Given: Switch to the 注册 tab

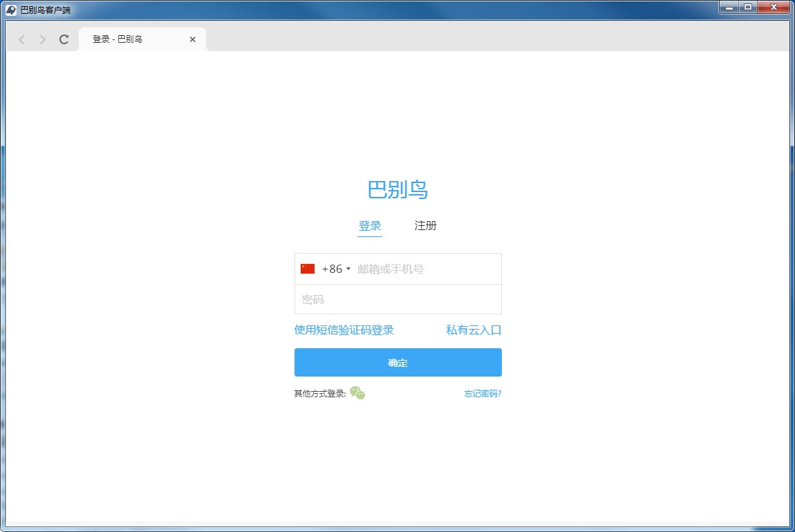Looking at the screenshot, I should pyautogui.click(x=425, y=226).
